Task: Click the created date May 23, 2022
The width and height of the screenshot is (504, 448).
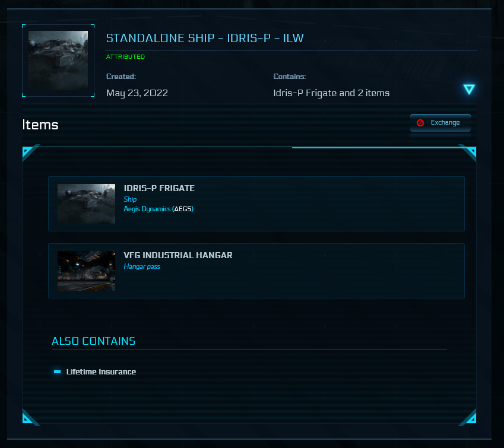Action: pos(137,93)
